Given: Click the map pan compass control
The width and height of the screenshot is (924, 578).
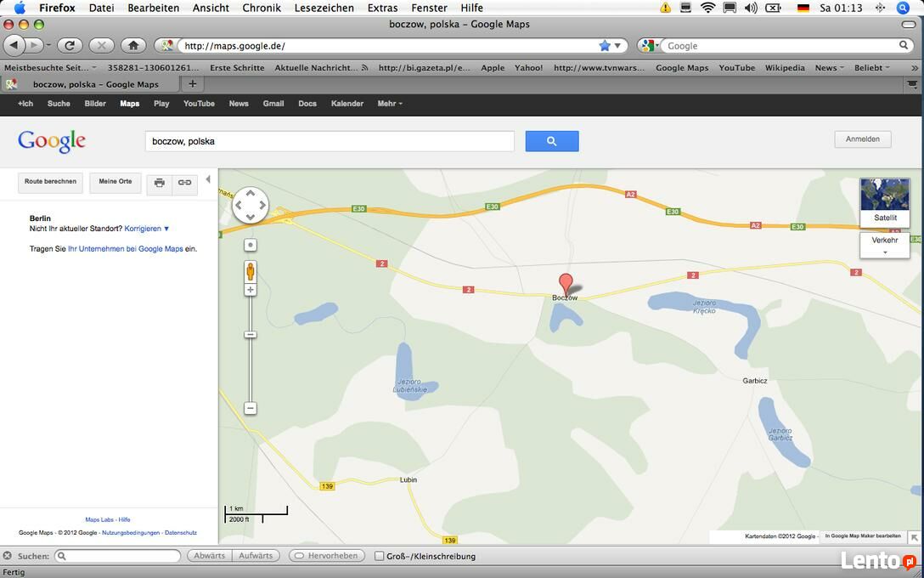Looking at the screenshot, I should click(251, 205).
